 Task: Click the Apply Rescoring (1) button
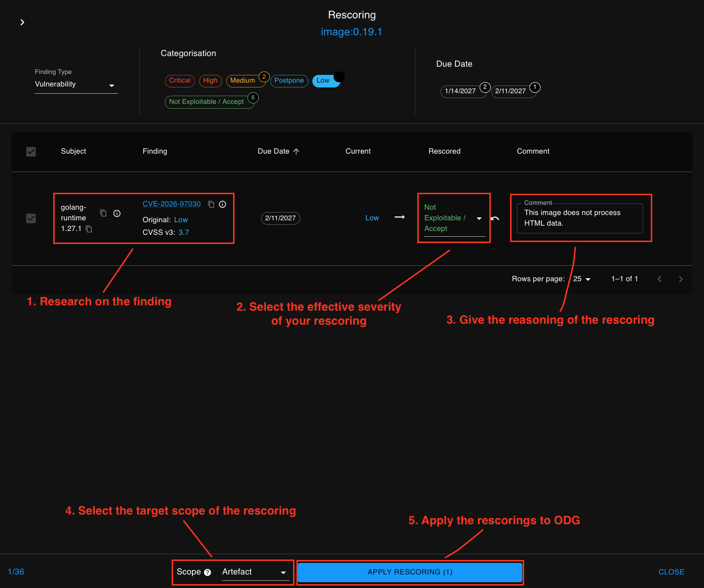[410, 572]
